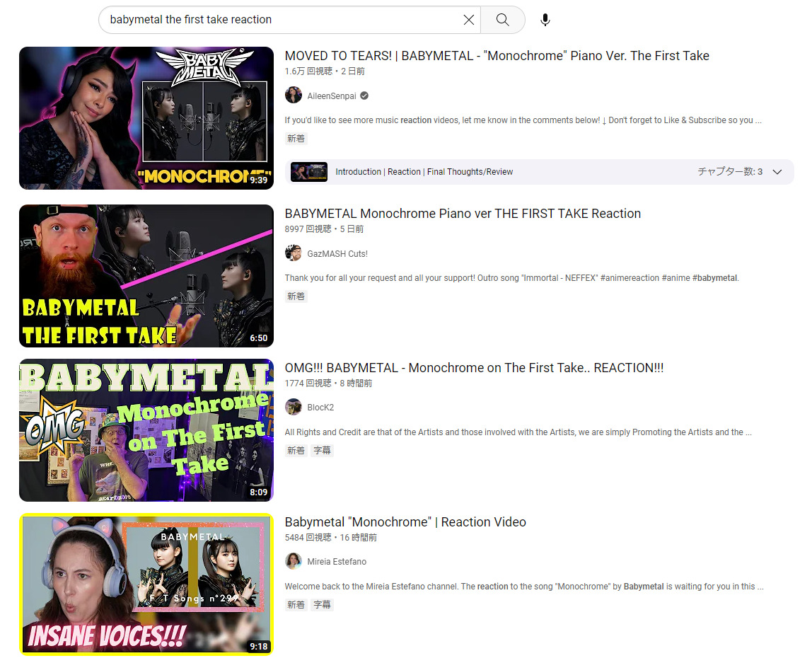Click the description starting 'Thank you for all your request'
This screenshot has height=663, width=812.
[511, 278]
